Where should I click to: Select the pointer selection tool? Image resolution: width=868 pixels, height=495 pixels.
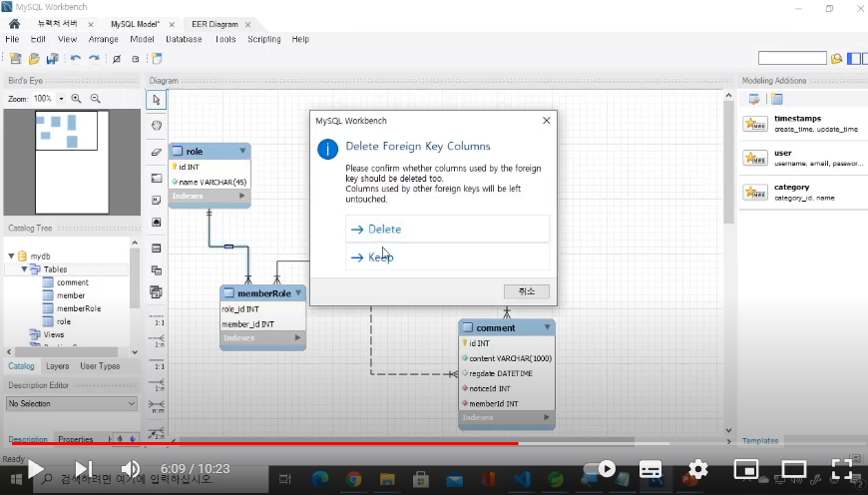pos(156,100)
